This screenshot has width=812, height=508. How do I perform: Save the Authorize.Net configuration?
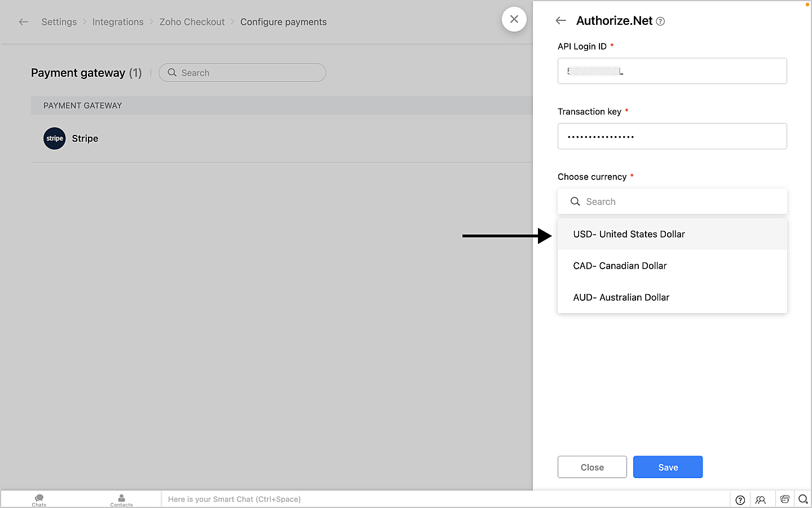click(x=668, y=467)
